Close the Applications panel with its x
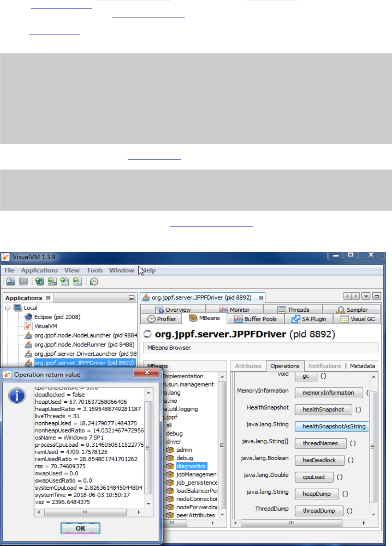Screen dimensions: 392x546 (x=48, y=298)
